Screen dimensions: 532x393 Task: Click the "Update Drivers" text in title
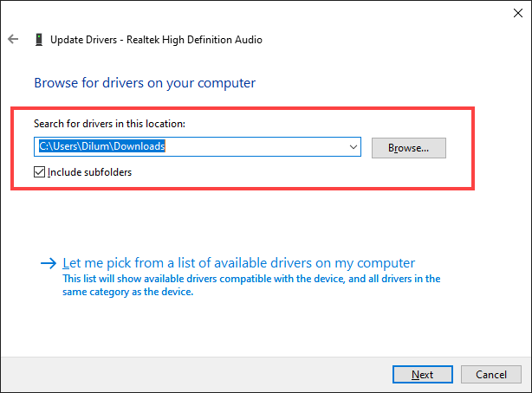tap(81, 39)
